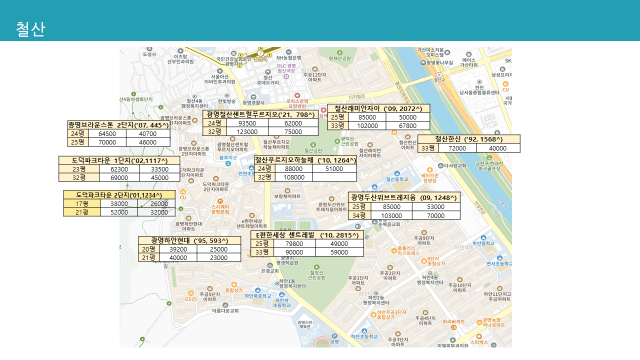640x360 pixels.
Task: Click the 철산한신 price table header
Action: (x=469, y=139)
